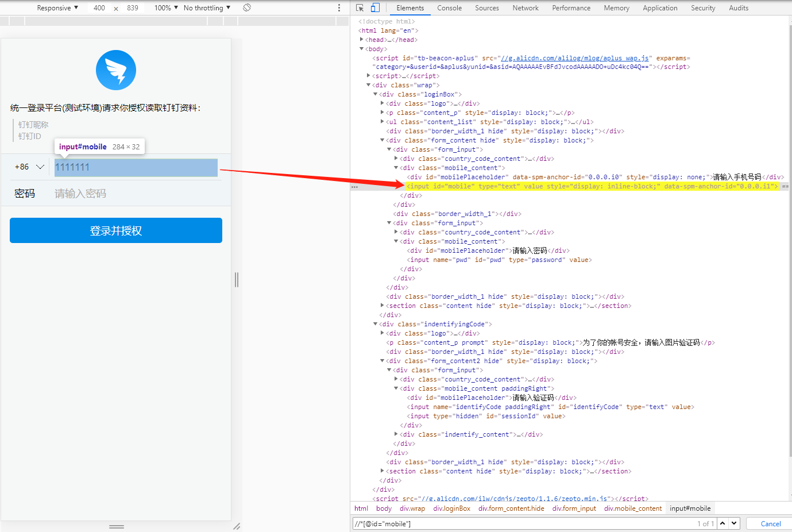Open the Network tab
Viewport: 792px width, 532px height.
526,8
